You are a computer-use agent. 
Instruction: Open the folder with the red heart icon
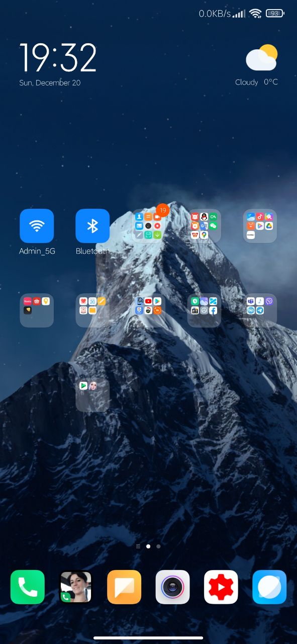(x=92, y=310)
